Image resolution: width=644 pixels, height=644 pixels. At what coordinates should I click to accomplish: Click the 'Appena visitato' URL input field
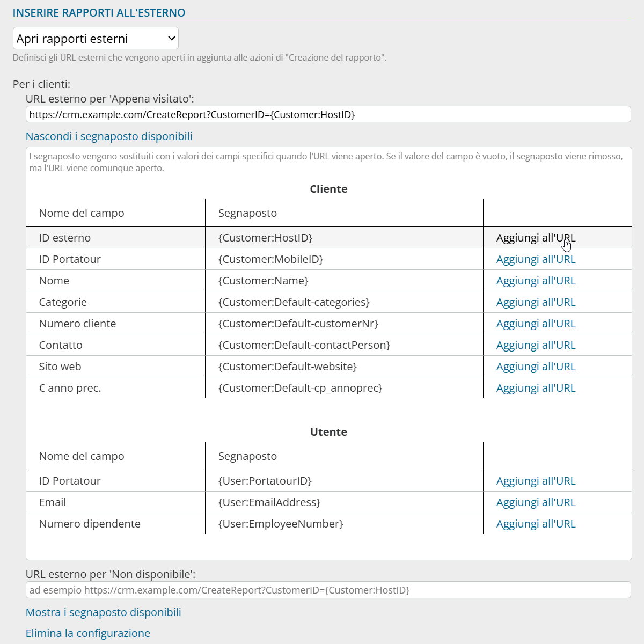[328, 114]
